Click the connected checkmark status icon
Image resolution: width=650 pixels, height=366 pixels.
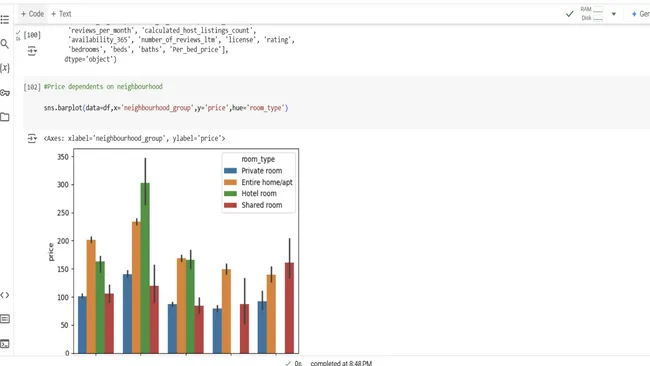click(570, 14)
